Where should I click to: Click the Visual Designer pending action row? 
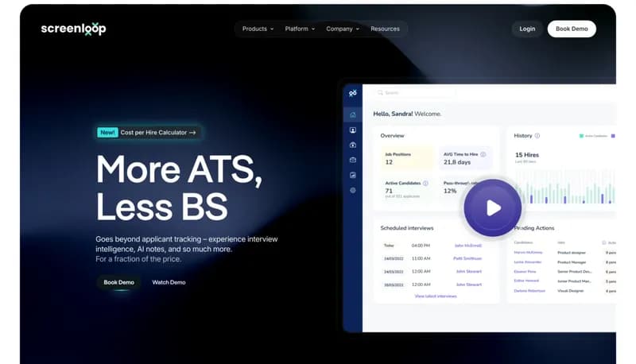tap(564, 291)
